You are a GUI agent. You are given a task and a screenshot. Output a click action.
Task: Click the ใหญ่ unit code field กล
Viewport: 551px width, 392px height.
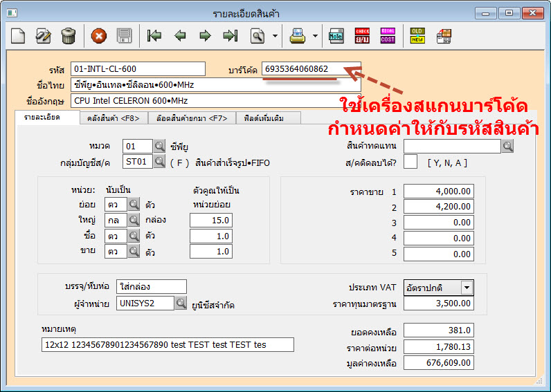(116, 221)
